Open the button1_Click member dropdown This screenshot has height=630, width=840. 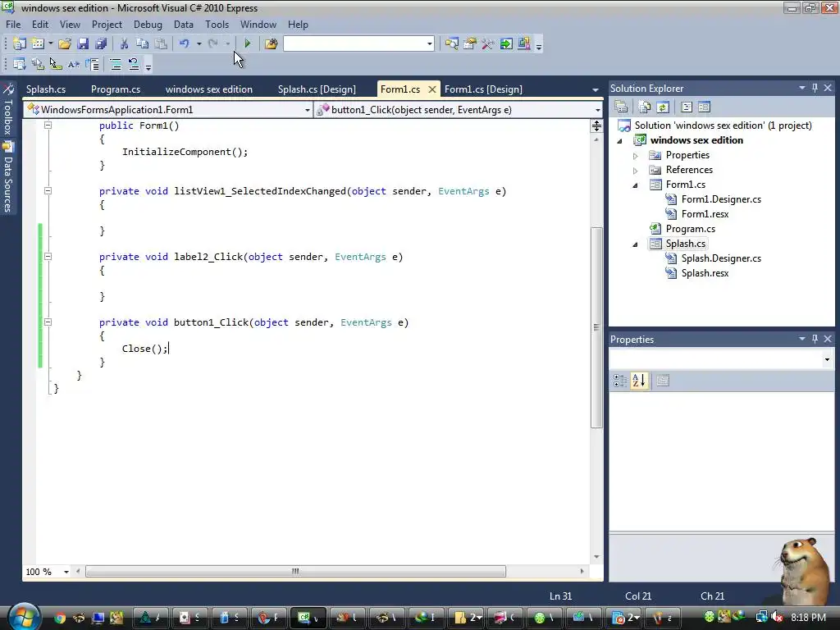pyautogui.click(x=597, y=110)
